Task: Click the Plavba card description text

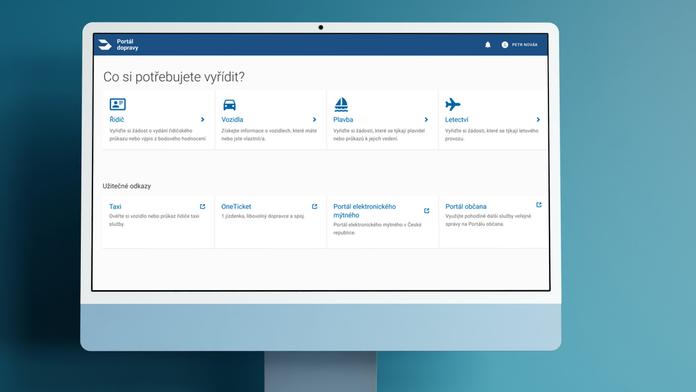Action: [379, 135]
